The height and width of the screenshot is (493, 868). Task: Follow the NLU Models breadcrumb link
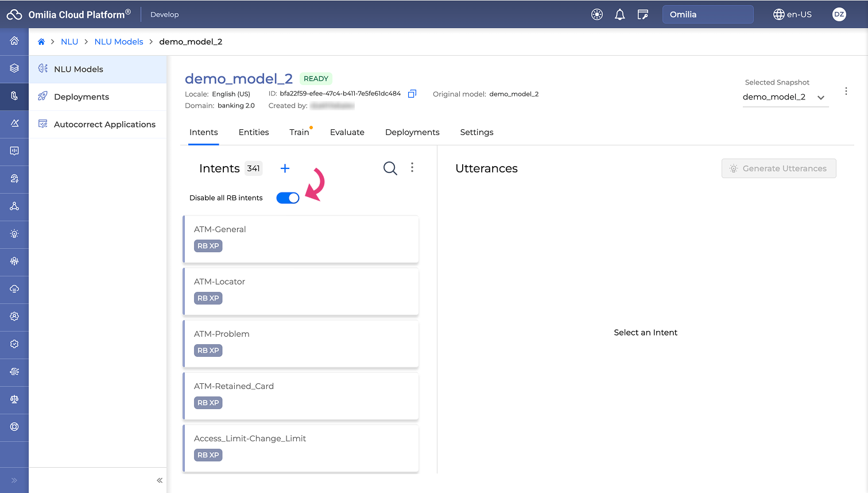pos(119,42)
